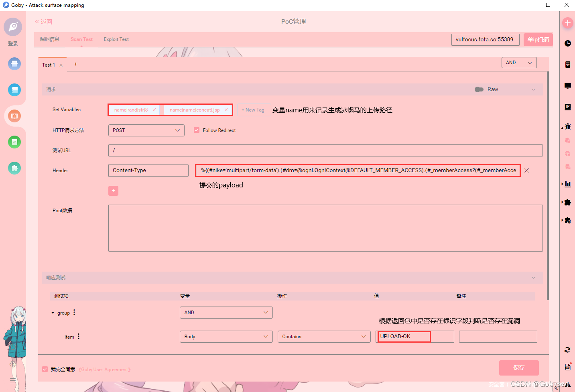
Task: Open the bar chart icon in right sidebar
Action: coord(568,184)
